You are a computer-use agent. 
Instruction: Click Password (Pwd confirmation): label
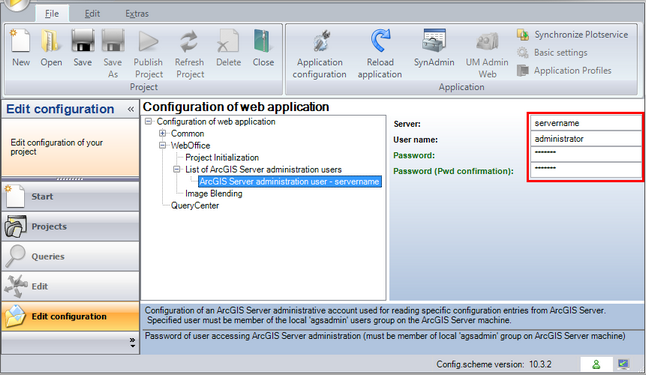(453, 171)
